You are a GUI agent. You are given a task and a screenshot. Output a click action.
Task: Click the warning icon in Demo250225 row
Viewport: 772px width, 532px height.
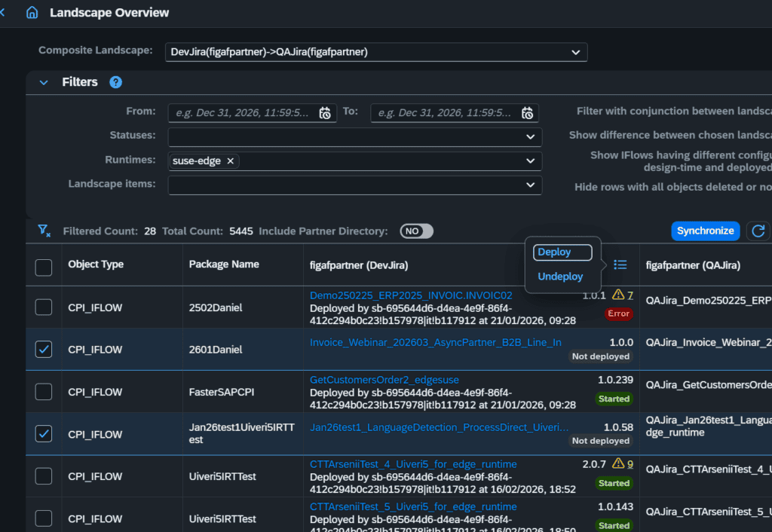618,295
